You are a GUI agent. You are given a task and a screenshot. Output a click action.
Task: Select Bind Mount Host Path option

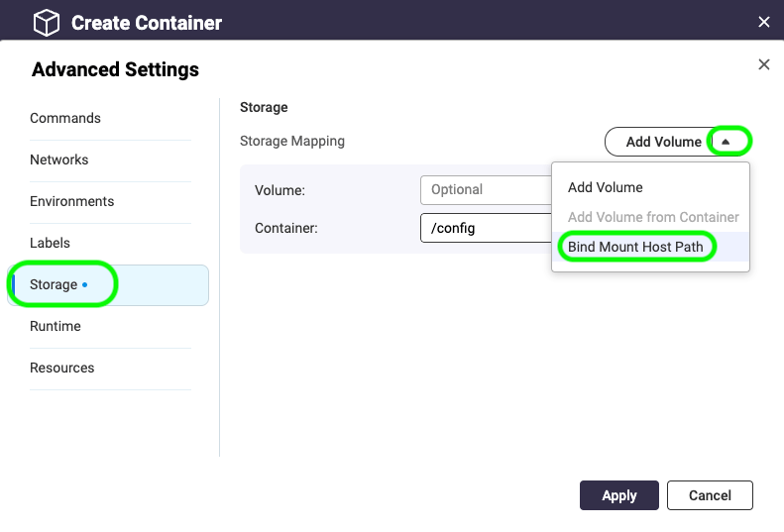635,247
